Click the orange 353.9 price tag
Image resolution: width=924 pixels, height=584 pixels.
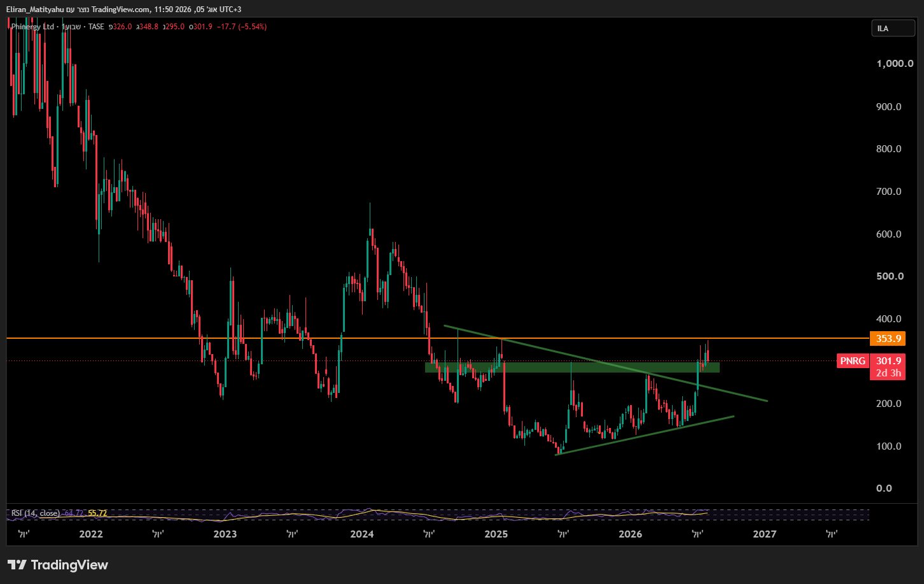(x=887, y=338)
